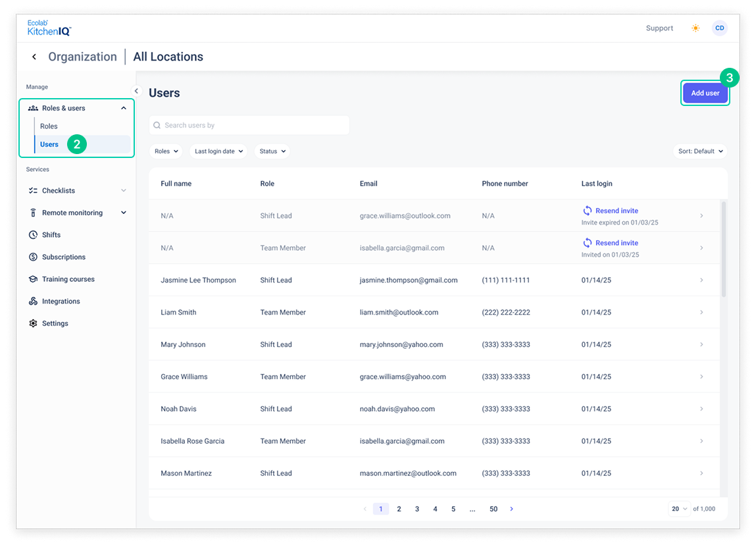The image size is (756, 551).
Task: Click Resend invite icon for grace.williams@outlook.com
Action: click(588, 211)
